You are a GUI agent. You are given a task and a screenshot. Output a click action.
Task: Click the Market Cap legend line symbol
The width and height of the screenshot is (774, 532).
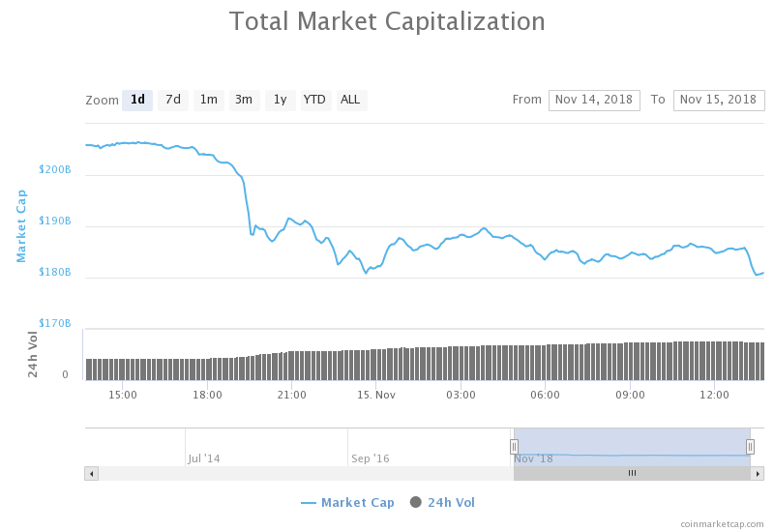[x=309, y=503]
